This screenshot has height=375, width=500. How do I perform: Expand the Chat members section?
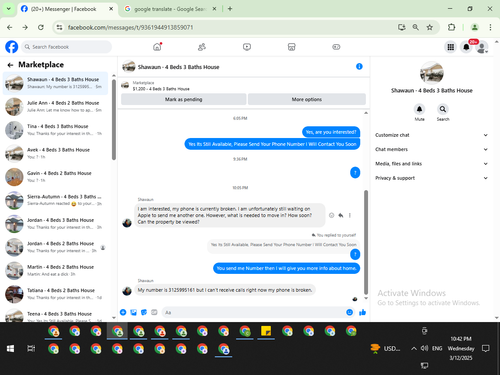(x=431, y=149)
